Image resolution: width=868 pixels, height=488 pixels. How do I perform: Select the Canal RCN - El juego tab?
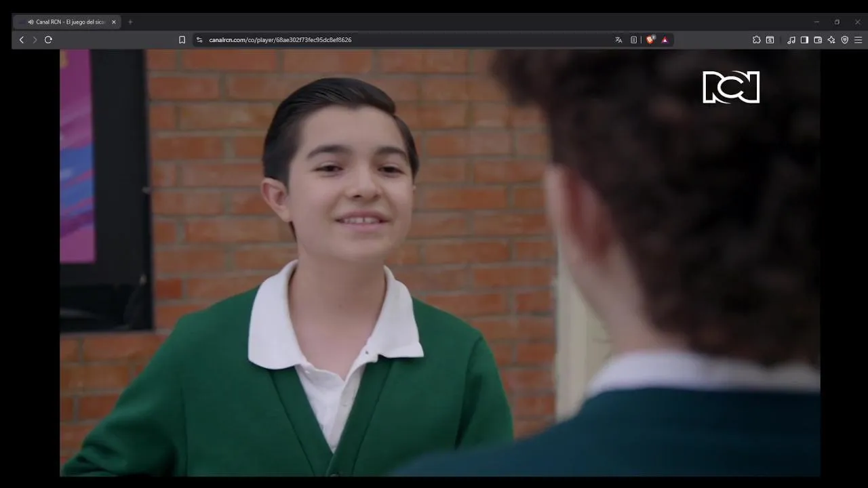click(x=66, y=22)
